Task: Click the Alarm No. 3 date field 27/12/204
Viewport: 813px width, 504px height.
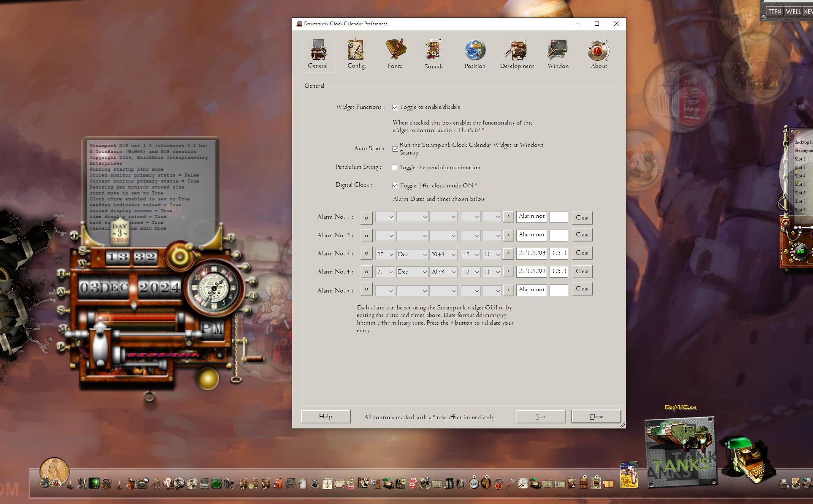Action: pyautogui.click(x=531, y=253)
